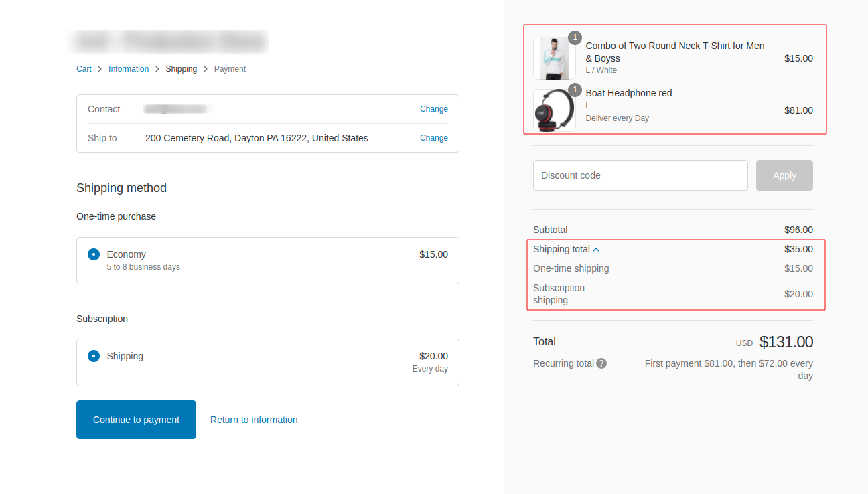Click Continue to payment button
The width and height of the screenshot is (868, 494).
(x=136, y=420)
